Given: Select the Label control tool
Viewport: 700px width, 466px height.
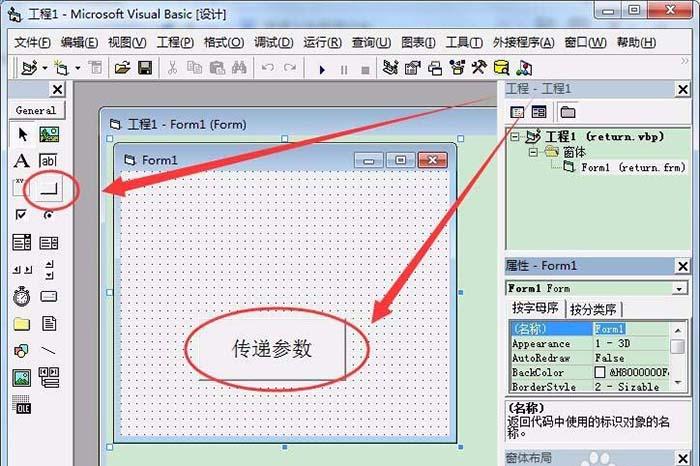Looking at the screenshot, I should click(x=22, y=161).
